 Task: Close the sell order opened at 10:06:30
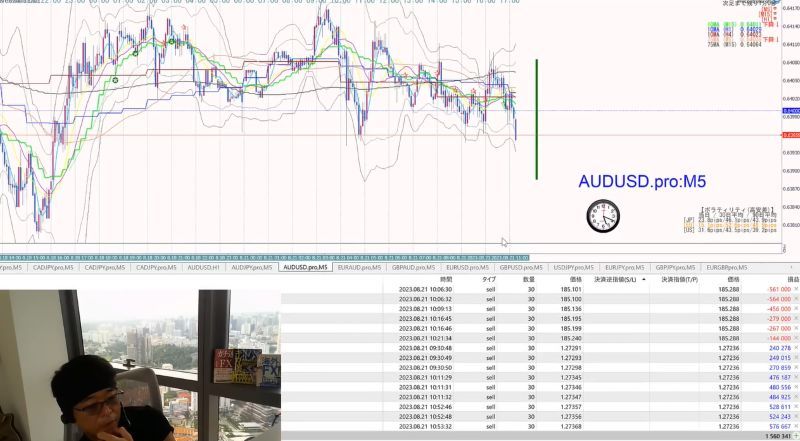(x=796, y=289)
